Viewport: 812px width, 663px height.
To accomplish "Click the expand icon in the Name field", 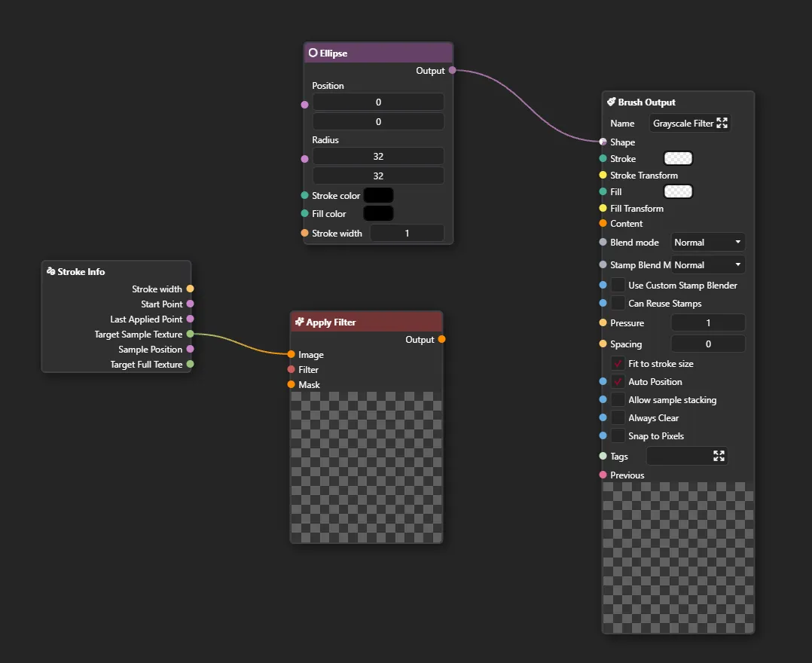I will pos(722,123).
